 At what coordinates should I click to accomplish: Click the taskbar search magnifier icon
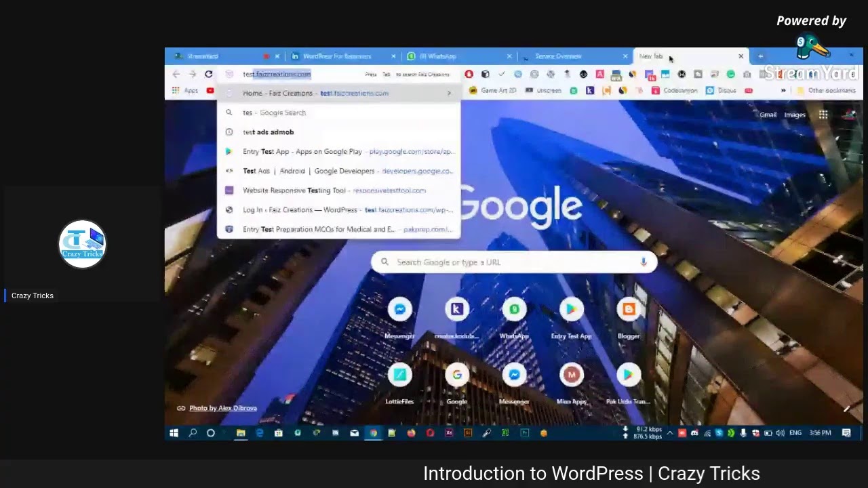coord(193,433)
